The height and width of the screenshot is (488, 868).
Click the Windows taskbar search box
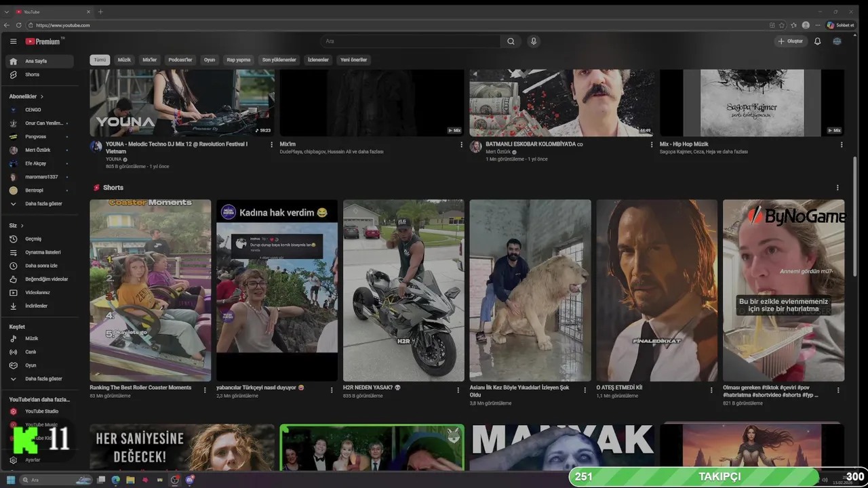pyautogui.click(x=56, y=480)
